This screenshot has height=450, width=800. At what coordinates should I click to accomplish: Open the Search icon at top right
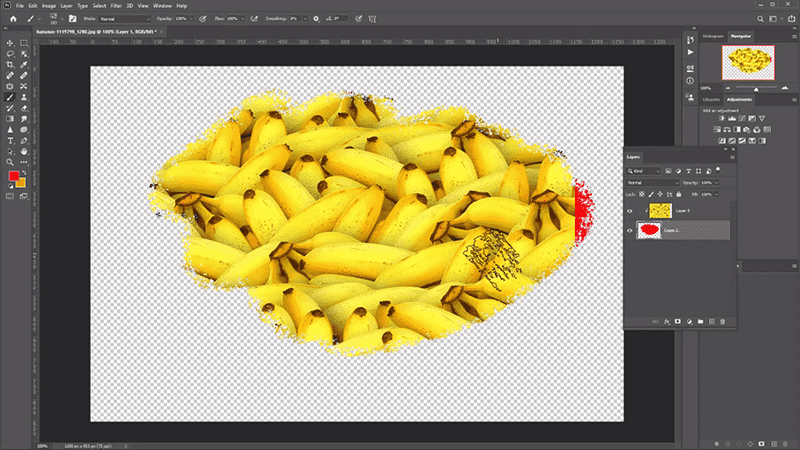click(760, 19)
